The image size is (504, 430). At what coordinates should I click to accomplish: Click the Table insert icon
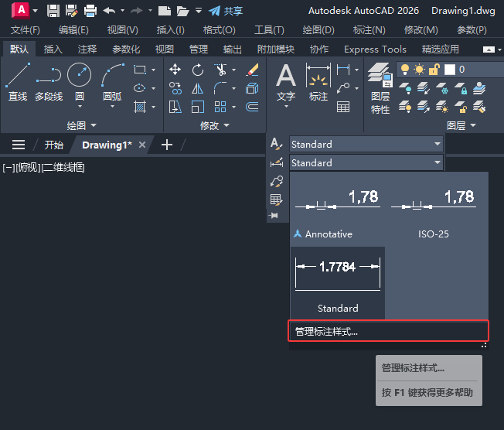343,107
